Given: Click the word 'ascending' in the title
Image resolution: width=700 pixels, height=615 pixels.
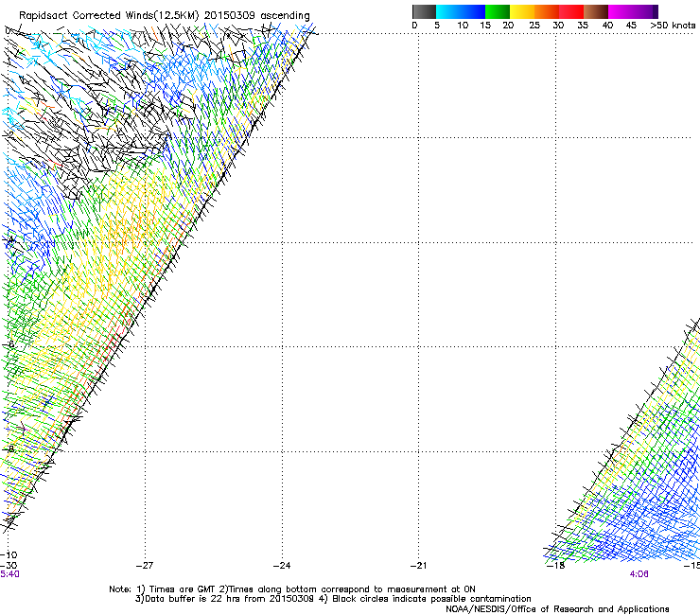Looking at the screenshot, I should (x=285, y=16).
